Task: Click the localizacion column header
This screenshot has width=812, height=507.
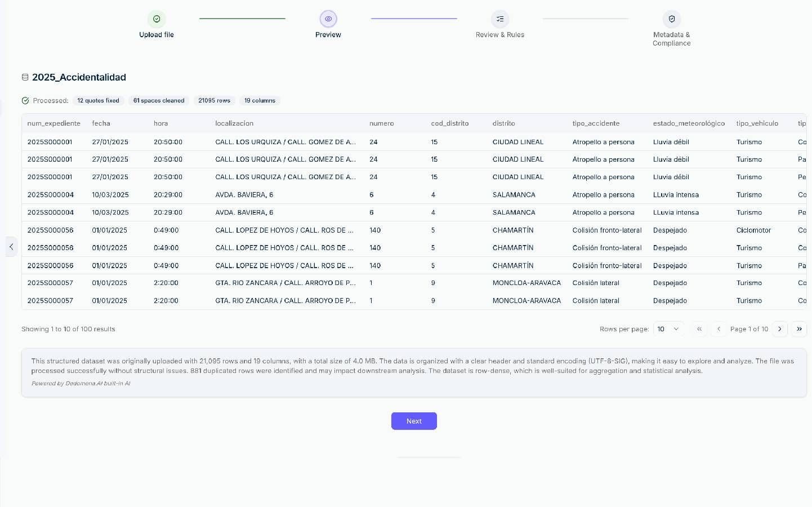Action: [x=234, y=123]
